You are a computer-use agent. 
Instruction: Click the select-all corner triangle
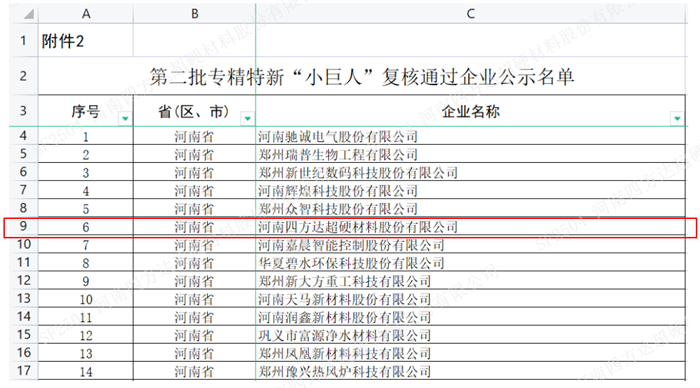coord(29,14)
